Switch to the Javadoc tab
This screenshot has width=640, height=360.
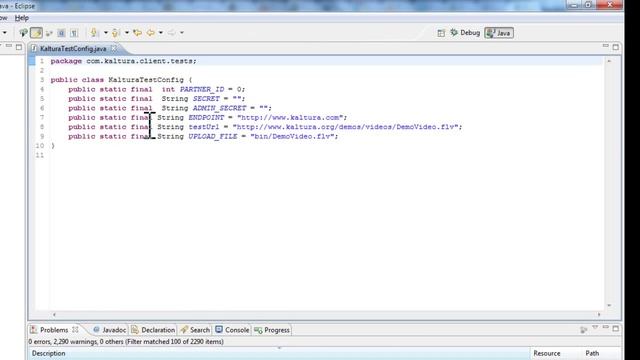(x=109, y=330)
